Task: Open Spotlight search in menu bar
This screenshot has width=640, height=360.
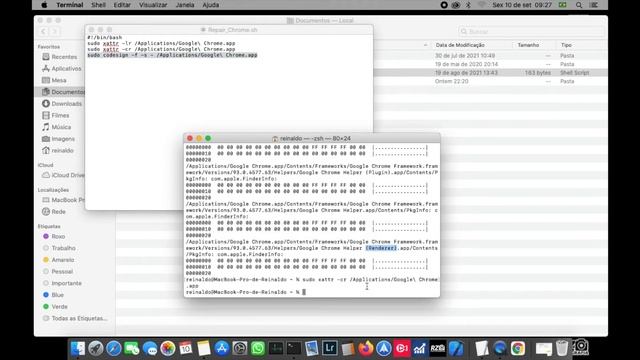Action: coord(579,5)
